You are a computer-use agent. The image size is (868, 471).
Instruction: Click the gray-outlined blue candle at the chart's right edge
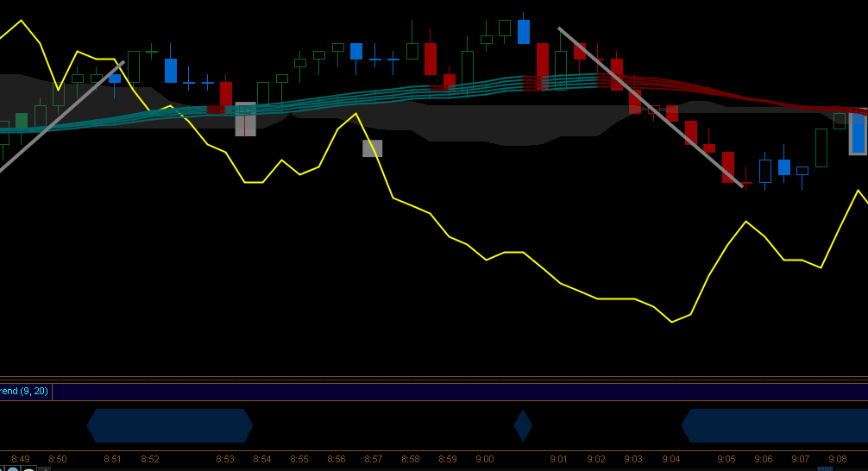pyautogui.click(x=859, y=132)
